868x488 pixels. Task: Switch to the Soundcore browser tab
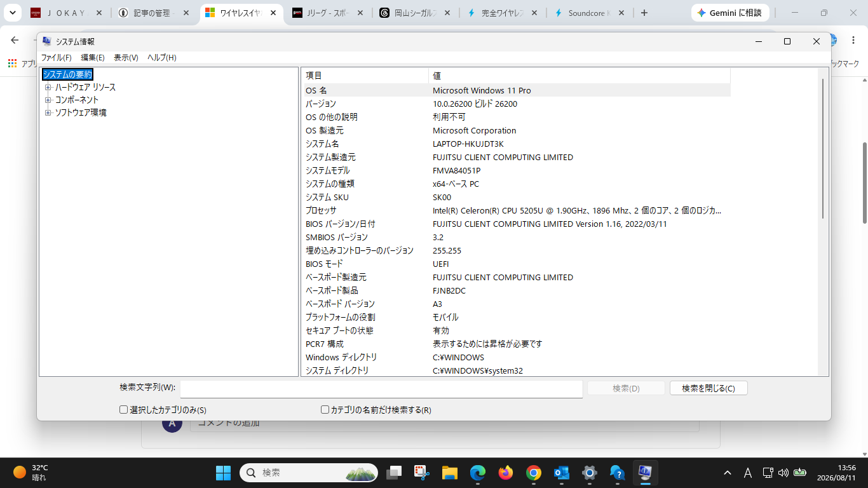point(589,13)
